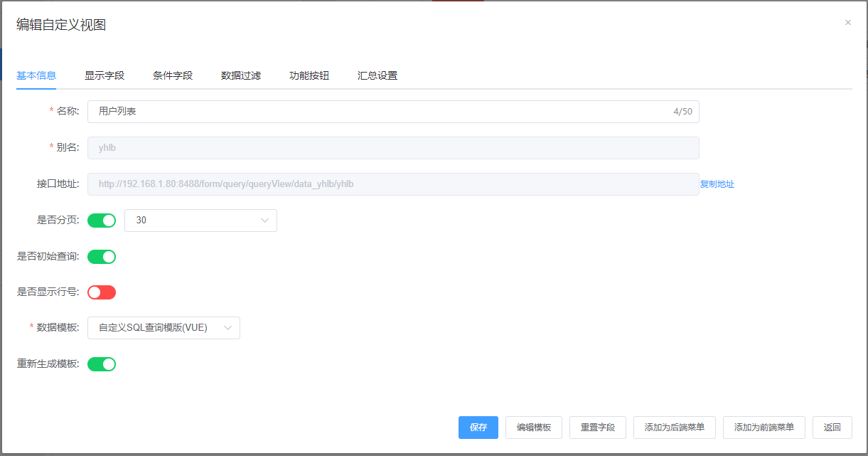Viewport: 868px width, 456px height.
Task: Click the 保存 button
Action: click(478, 428)
